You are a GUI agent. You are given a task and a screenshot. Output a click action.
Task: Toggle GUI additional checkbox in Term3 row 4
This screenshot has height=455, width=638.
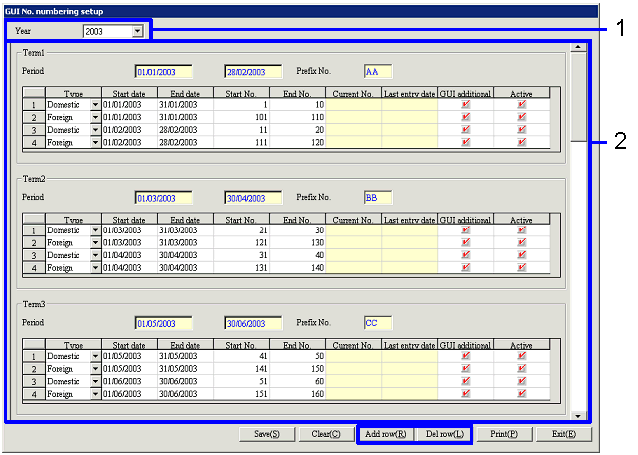(x=465, y=395)
